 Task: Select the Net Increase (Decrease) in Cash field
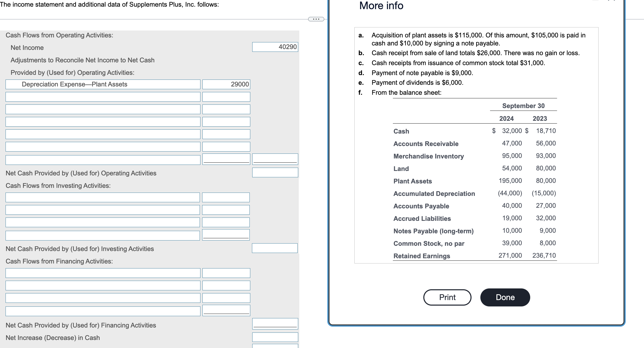[275, 337]
